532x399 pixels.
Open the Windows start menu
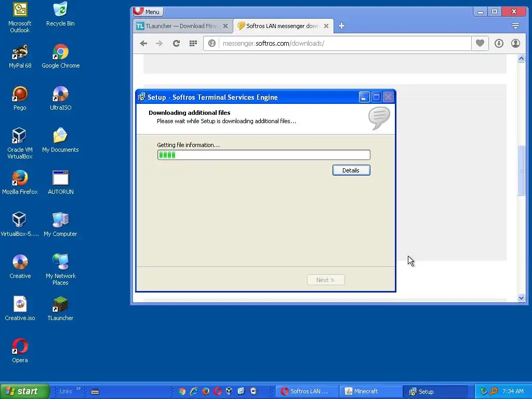[x=25, y=391]
